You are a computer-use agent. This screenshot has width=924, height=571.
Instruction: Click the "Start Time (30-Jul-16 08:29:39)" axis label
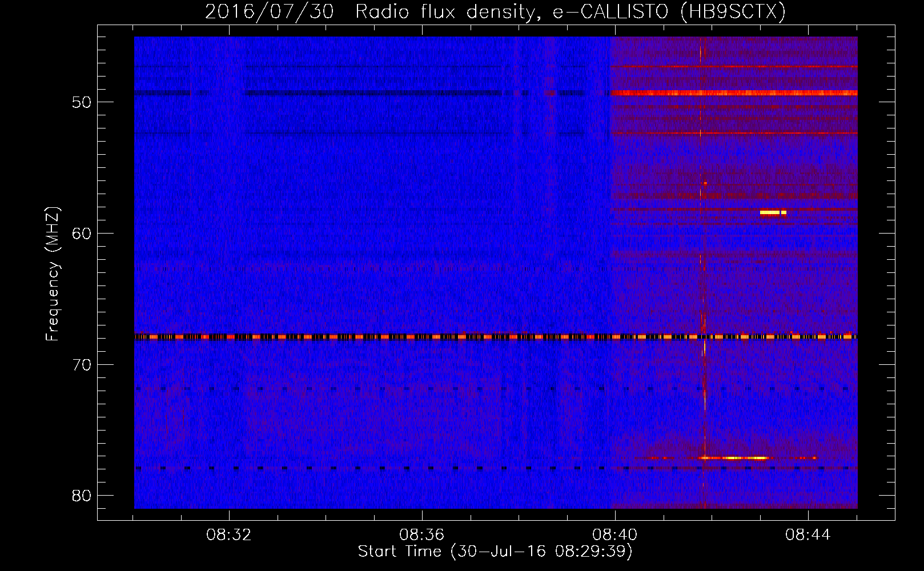tap(495, 552)
